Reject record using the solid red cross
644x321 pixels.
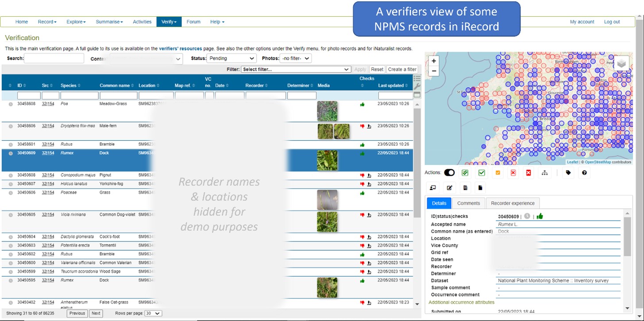(x=528, y=172)
